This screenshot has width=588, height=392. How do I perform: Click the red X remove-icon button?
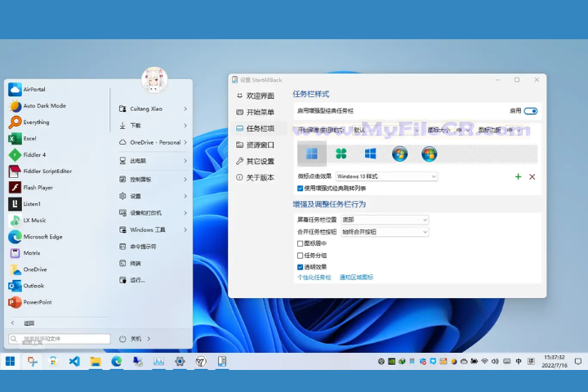click(x=532, y=176)
